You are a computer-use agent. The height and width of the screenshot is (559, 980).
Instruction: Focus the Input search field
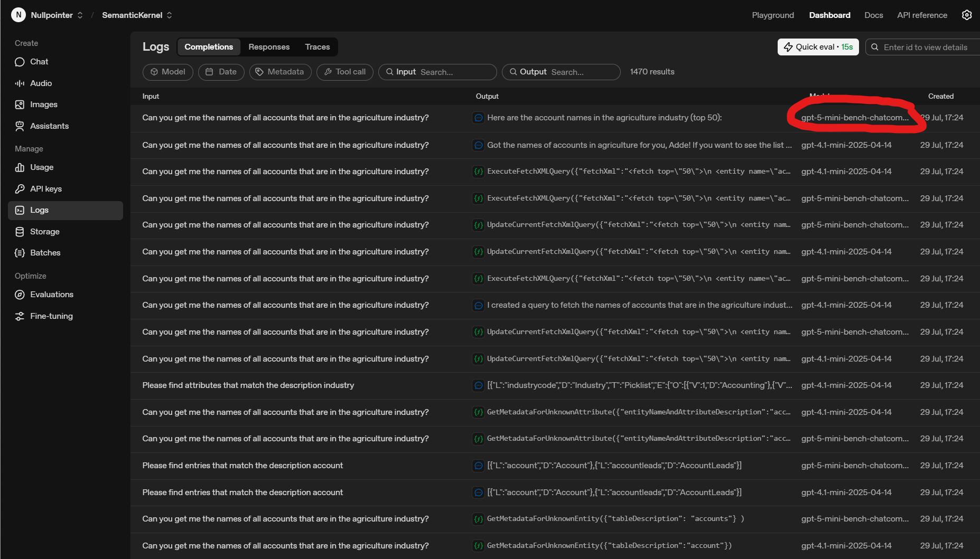pos(437,72)
